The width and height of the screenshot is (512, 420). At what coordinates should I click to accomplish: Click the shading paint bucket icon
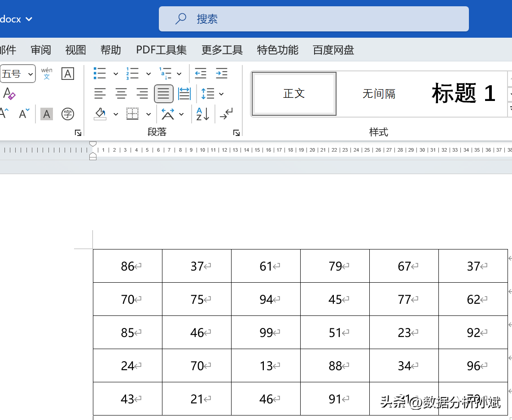click(100, 114)
